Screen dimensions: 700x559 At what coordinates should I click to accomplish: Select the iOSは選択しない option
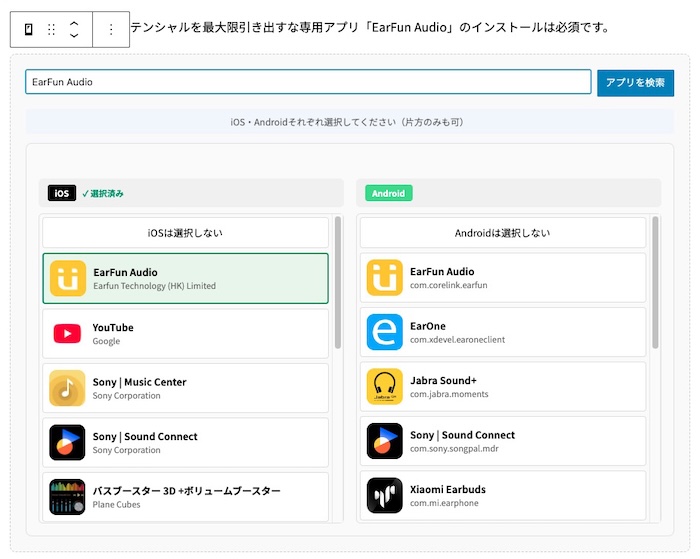pos(185,233)
